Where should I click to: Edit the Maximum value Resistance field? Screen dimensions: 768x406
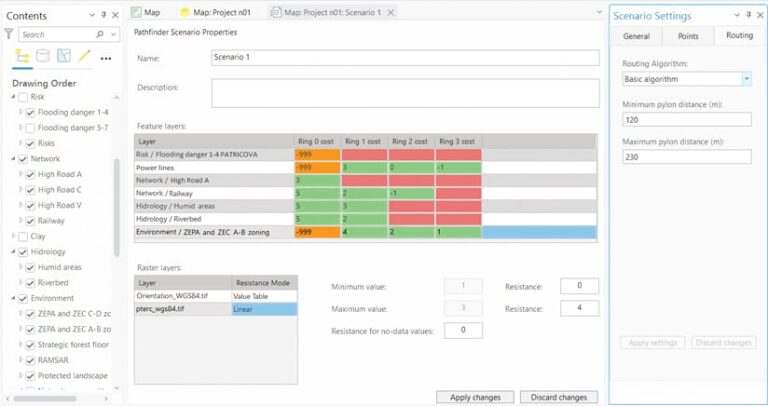pos(579,309)
